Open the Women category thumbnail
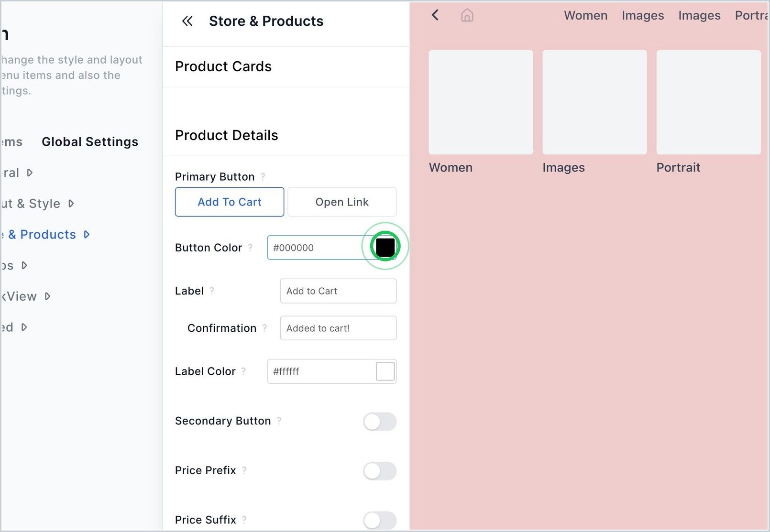Viewport: 770px width, 532px height. pyautogui.click(x=481, y=102)
